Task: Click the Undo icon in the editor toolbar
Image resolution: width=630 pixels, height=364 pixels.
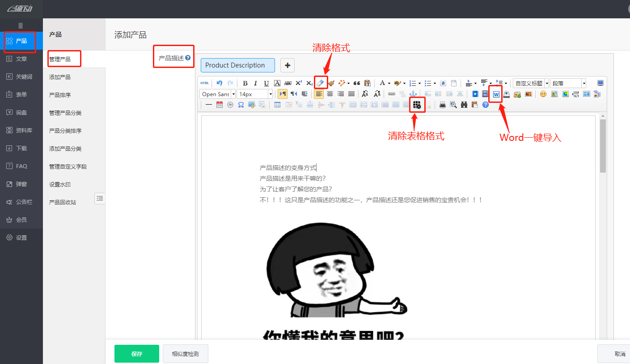Action: point(220,83)
